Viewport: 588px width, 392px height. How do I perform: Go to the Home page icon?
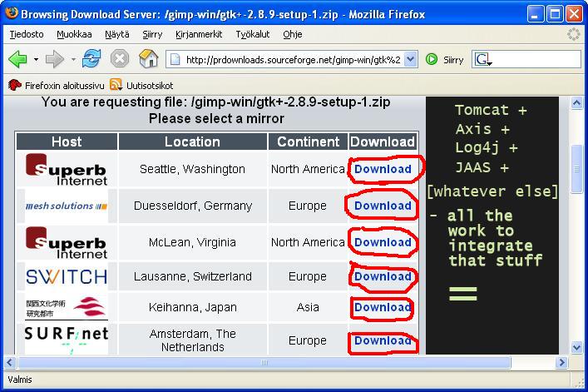(148, 59)
